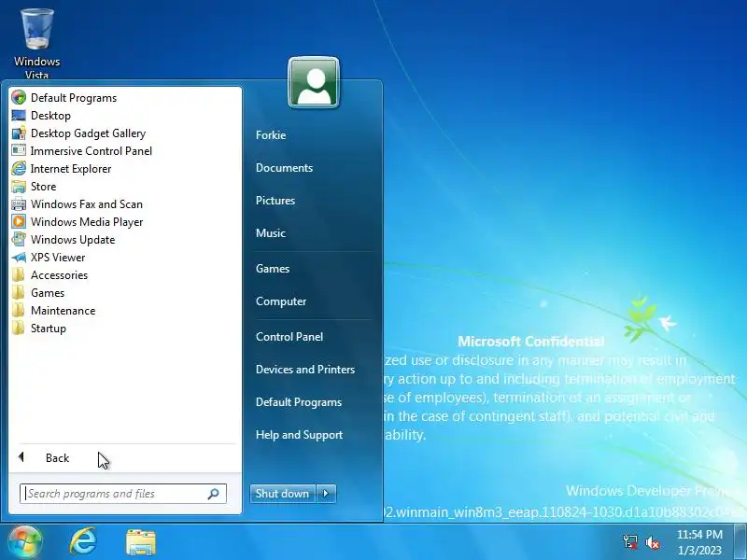Click the muted volume tray icon
The height and width of the screenshot is (560, 747).
(x=652, y=542)
